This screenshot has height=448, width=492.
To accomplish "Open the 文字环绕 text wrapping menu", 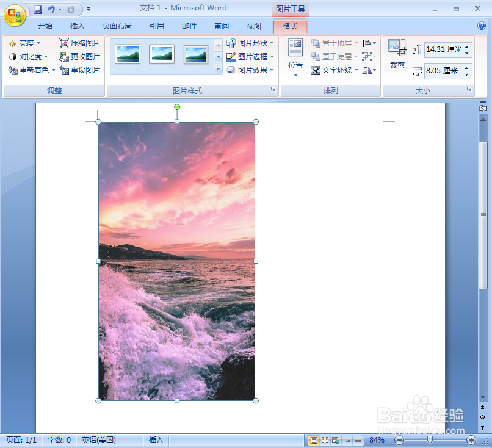I will click(x=334, y=70).
